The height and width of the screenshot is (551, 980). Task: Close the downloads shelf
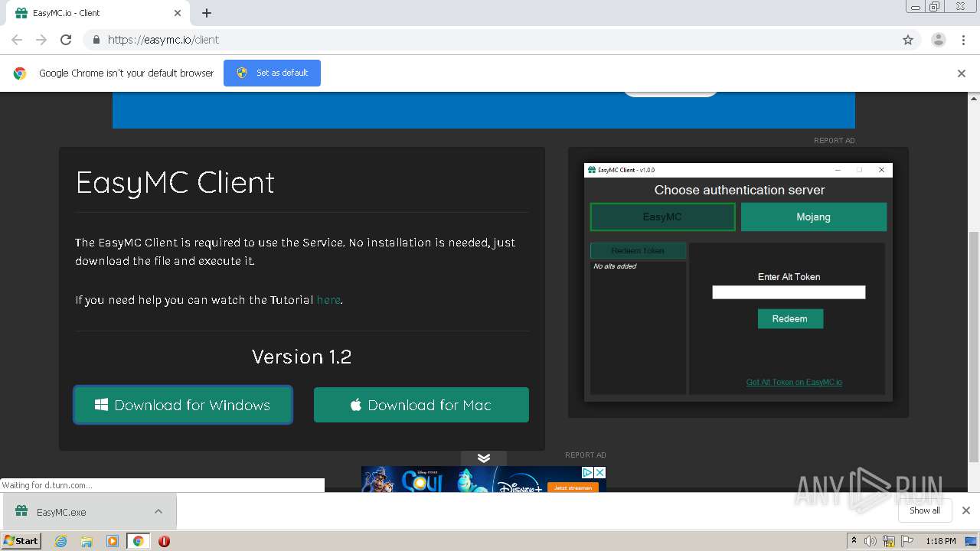pyautogui.click(x=966, y=510)
